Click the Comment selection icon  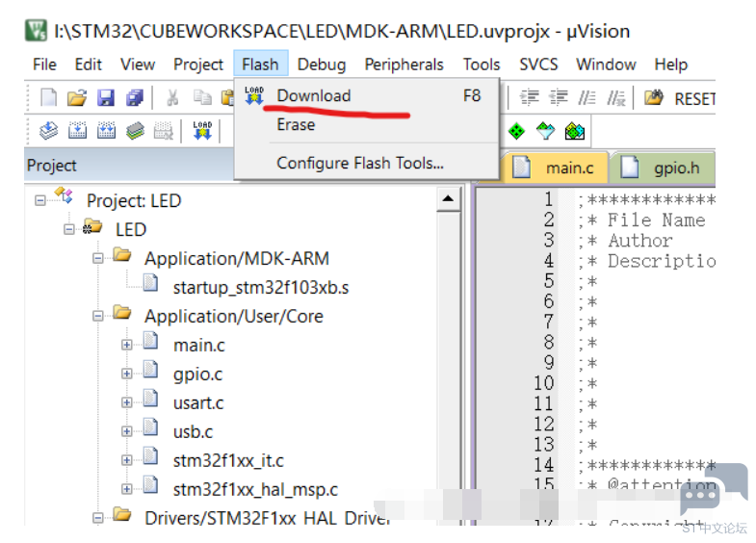tap(587, 98)
